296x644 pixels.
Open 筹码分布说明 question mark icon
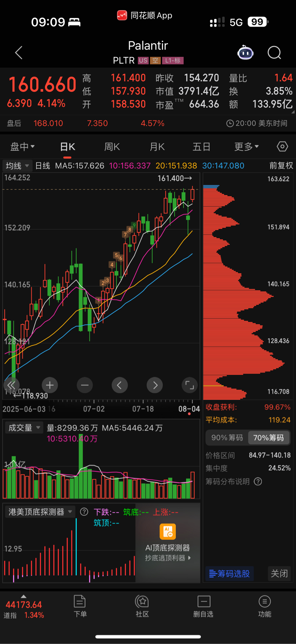[258, 482]
